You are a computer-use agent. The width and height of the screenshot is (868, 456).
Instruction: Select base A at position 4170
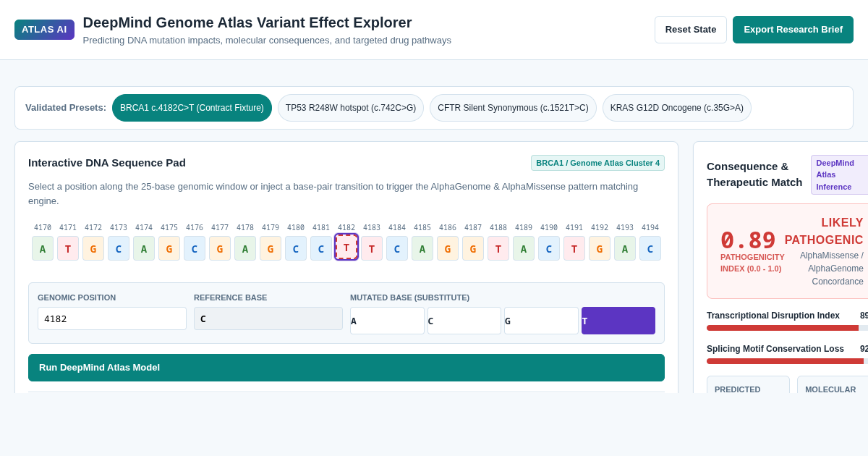[x=43, y=248]
